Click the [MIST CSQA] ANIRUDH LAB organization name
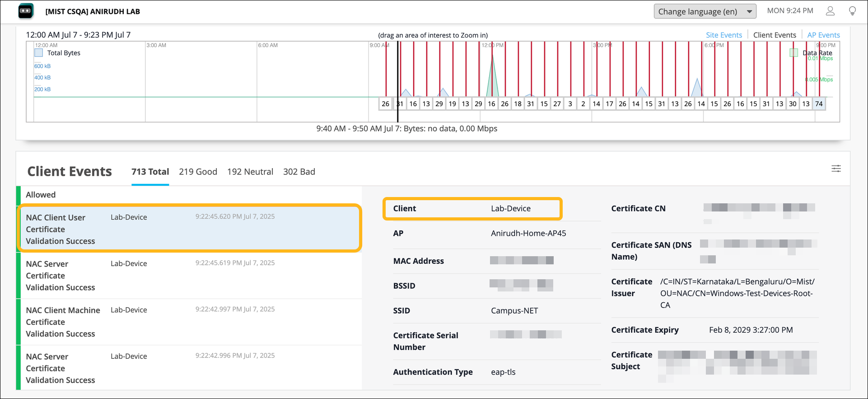Viewport: 868px width, 399px height. [93, 12]
